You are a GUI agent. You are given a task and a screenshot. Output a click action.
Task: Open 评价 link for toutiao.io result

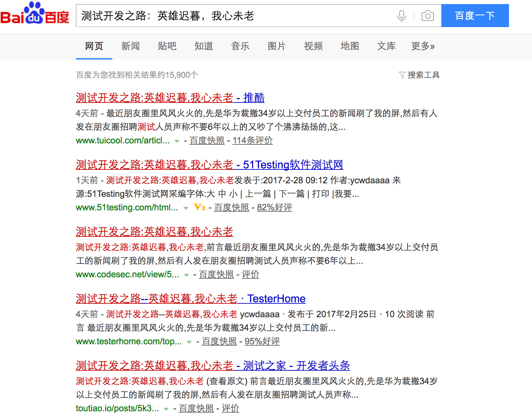click(x=230, y=408)
